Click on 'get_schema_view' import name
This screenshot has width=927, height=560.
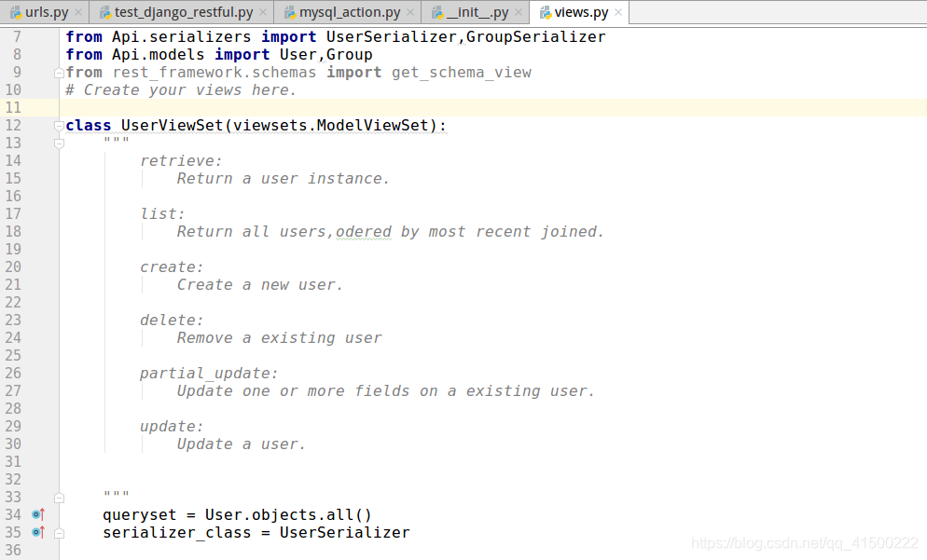point(461,72)
